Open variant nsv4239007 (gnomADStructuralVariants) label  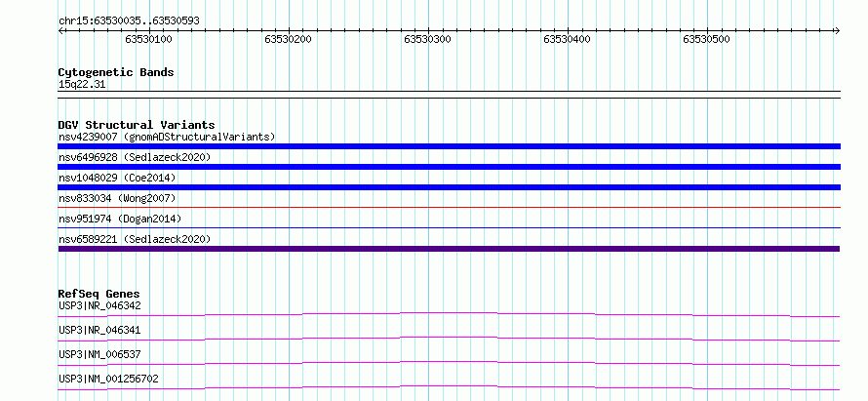pos(167,137)
